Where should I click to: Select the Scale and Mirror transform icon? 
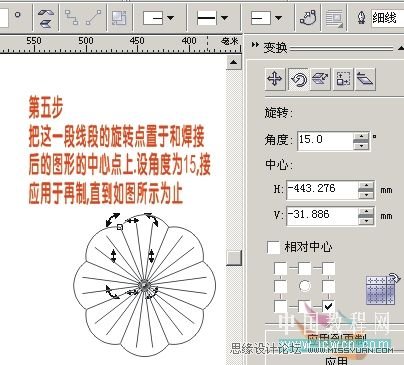tap(321, 79)
